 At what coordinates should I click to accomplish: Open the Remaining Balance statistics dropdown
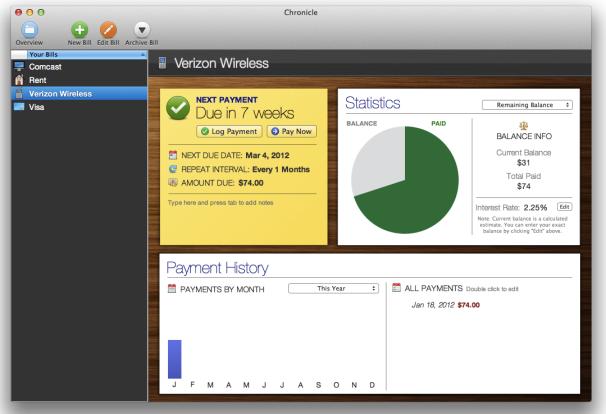[527, 105]
